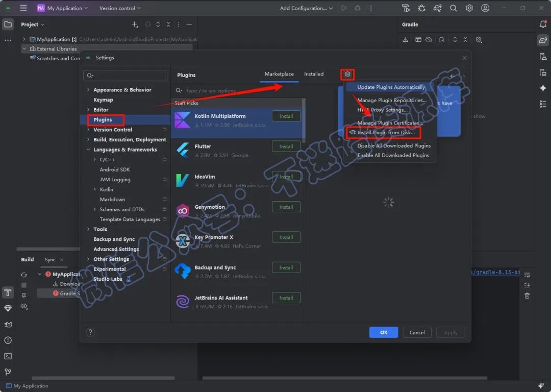The width and height of the screenshot is (551, 392).
Task: Open the Version Control branch icon on left strip
Action: tap(8, 372)
